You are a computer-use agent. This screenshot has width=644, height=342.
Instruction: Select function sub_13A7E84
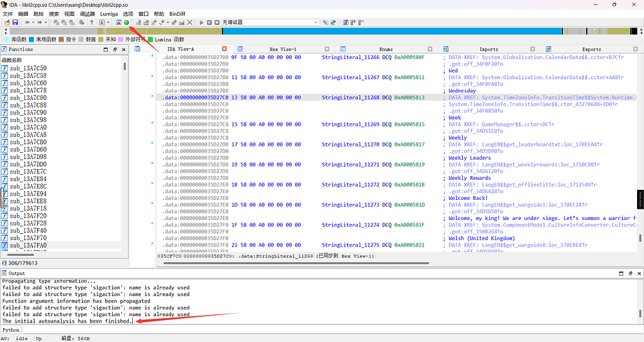pyautogui.click(x=28, y=179)
